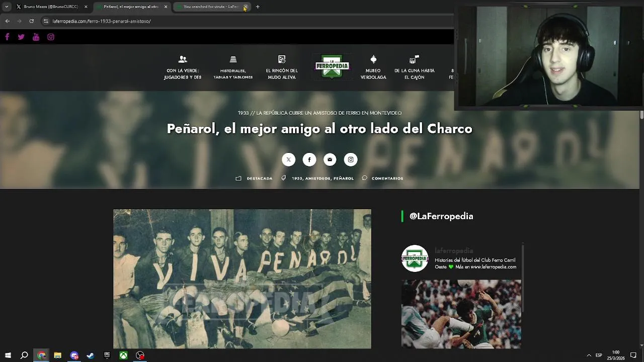644x362 pixels.
Task: Click the La Ferropedia logo in the site header
Action: click(x=332, y=67)
